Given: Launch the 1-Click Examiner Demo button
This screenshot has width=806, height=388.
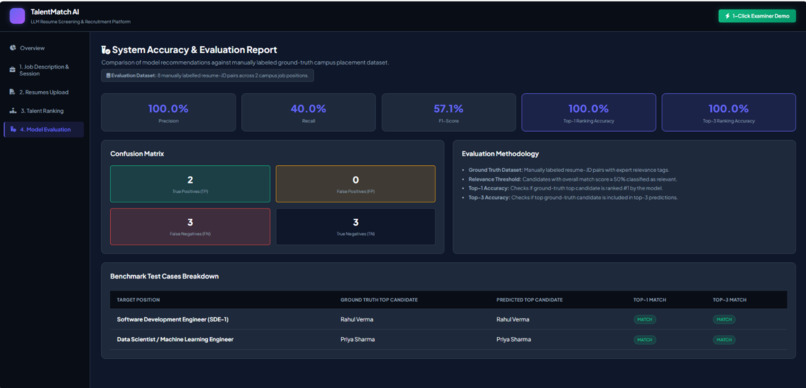Looking at the screenshot, I should (757, 16).
